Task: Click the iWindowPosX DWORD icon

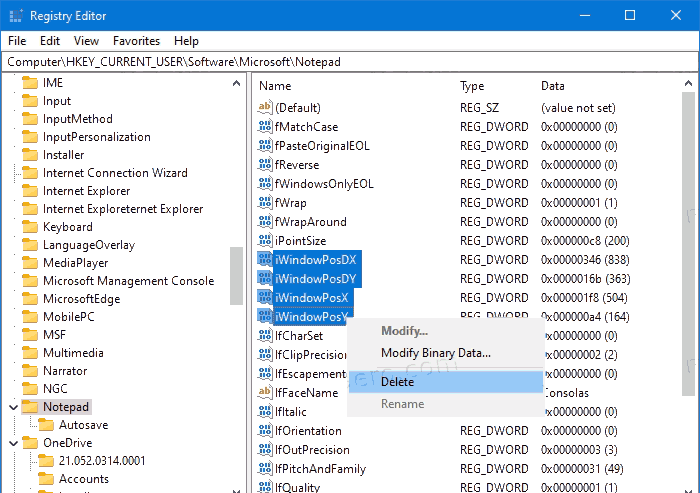Action: [x=264, y=297]
